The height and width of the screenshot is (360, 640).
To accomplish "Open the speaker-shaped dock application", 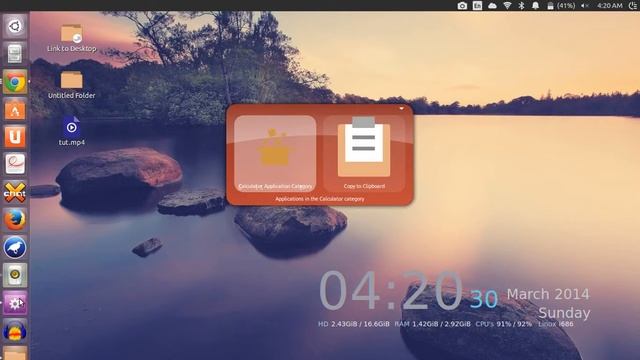I will point(15,275).
